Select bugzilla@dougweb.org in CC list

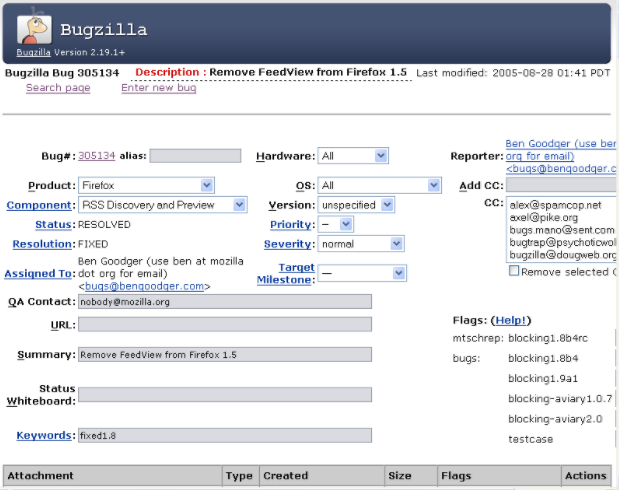(562, 255)
